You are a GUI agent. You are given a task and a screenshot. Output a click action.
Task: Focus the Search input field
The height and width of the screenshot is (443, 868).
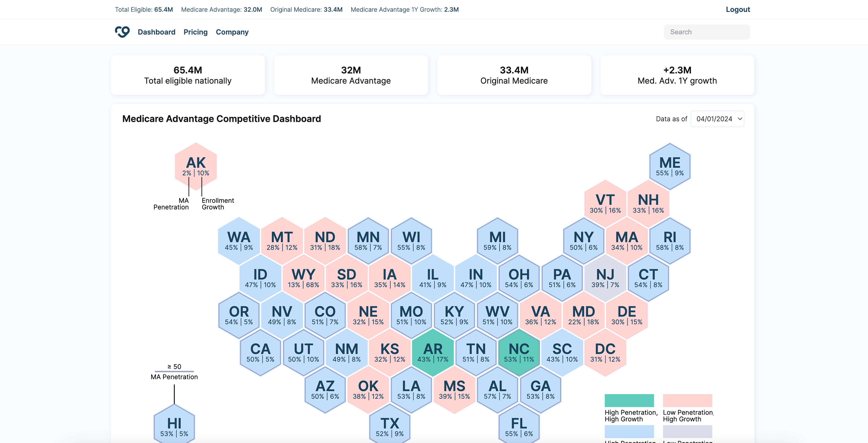pyautogui.click(x=706, y=32)
